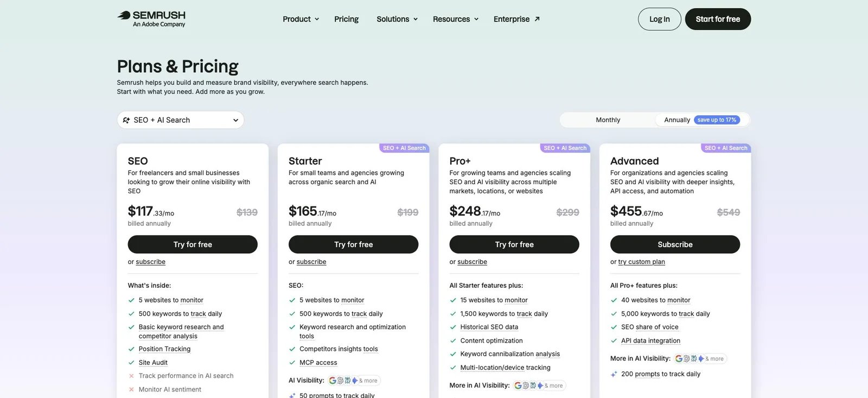Click subscribe link under Pro+ plan
Viewport: 868px width, 398px height.
[472, 262]
